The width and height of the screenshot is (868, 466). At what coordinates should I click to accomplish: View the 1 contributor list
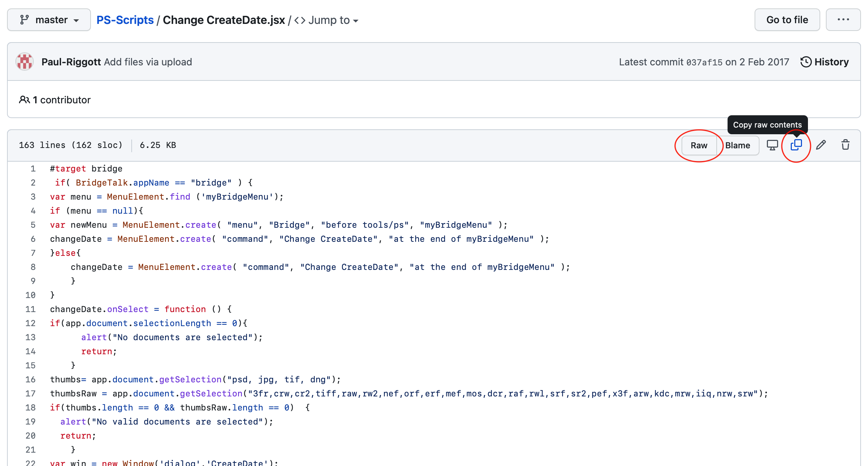point(61,99)
